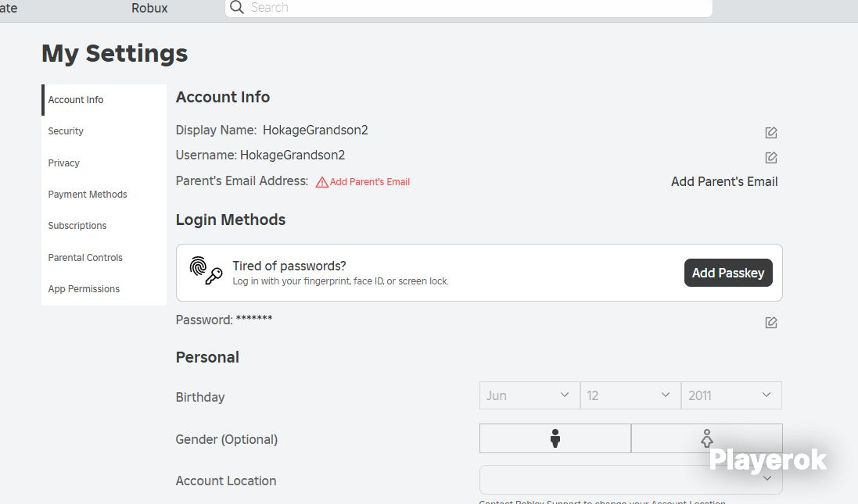The height and width of the screenshot is (504, 858).
Task: Edit the Display Name with pencil icon
Action: point(771,132)
